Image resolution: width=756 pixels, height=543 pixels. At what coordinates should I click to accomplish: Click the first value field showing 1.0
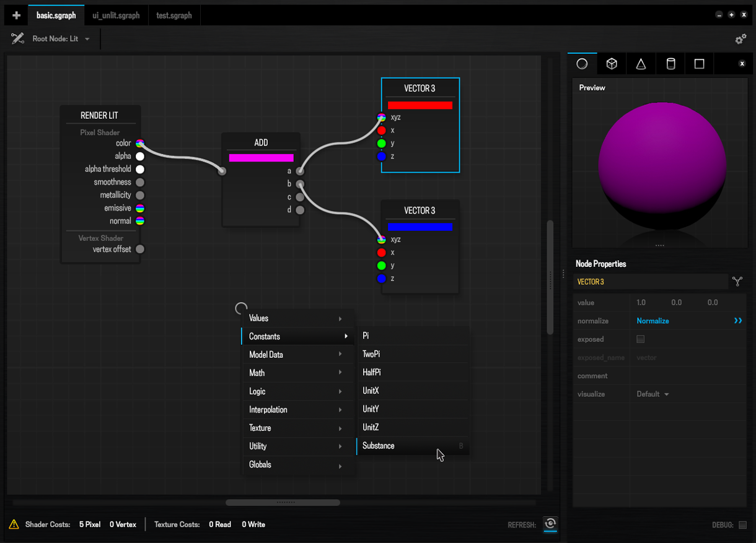(641, 303)
